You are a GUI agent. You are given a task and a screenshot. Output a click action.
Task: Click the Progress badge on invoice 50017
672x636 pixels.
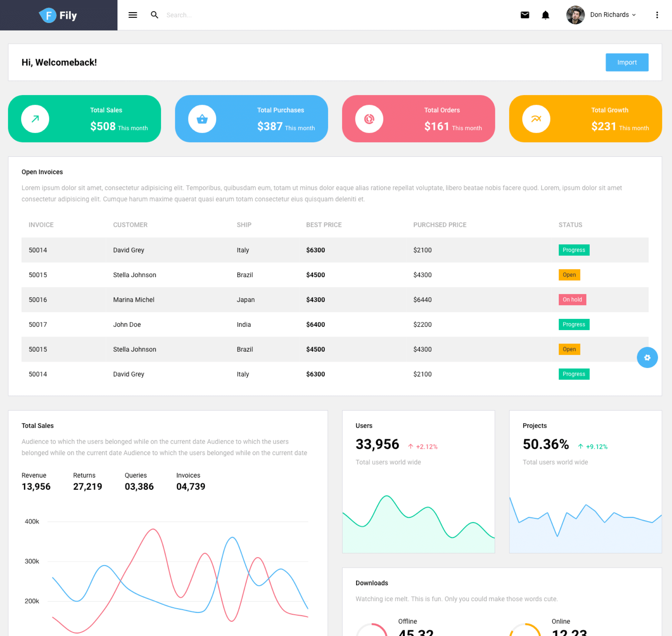(x=574, y=324)
